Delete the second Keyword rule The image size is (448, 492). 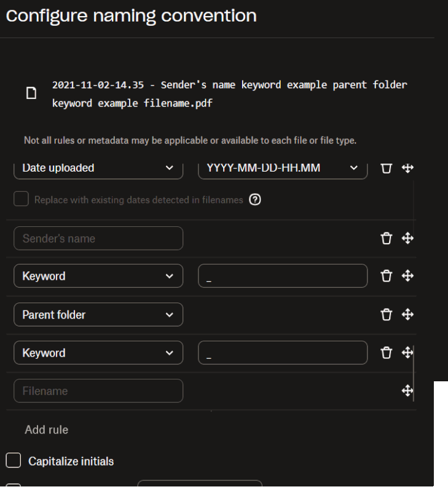pos(386,352)
